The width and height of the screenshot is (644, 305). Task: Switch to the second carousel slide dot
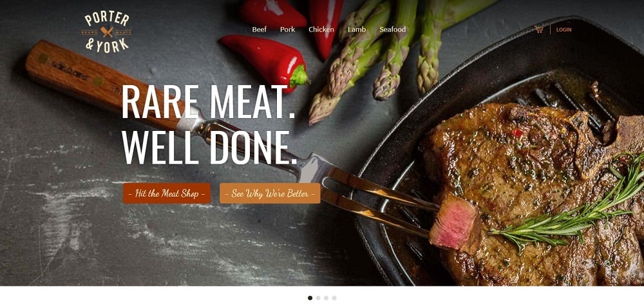(318, 298)
